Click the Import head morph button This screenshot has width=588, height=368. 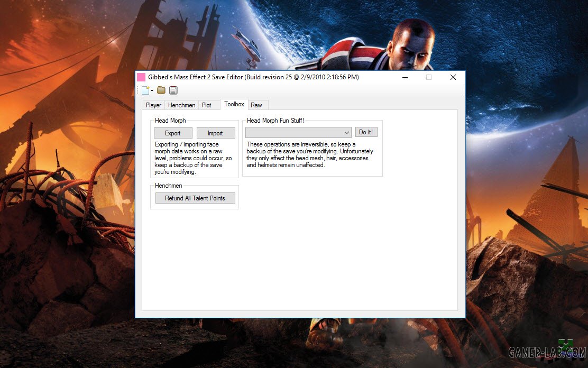pyautogui.click(x=216, y=133)
